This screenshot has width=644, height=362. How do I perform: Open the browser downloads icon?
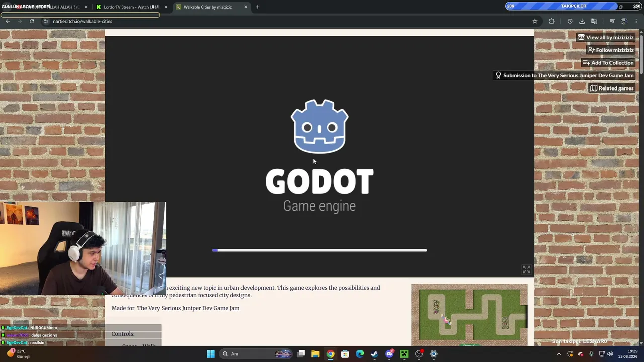pyautogui.click(x=582, y=21)
